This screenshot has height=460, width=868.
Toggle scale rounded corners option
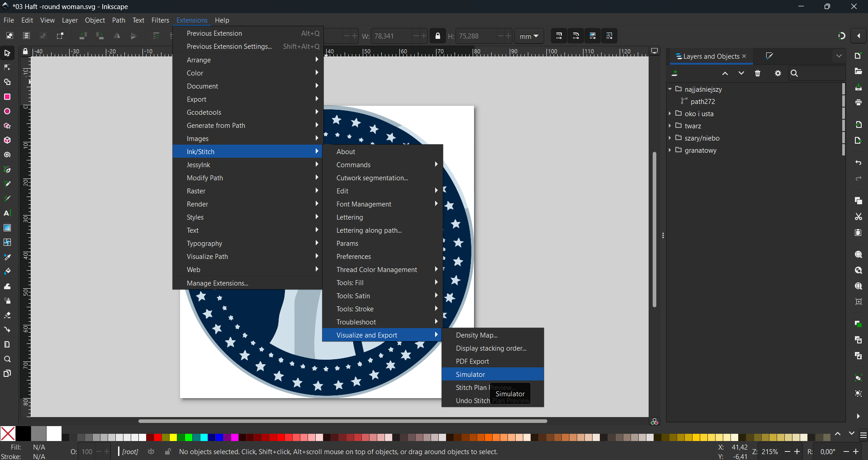(576, 36)
